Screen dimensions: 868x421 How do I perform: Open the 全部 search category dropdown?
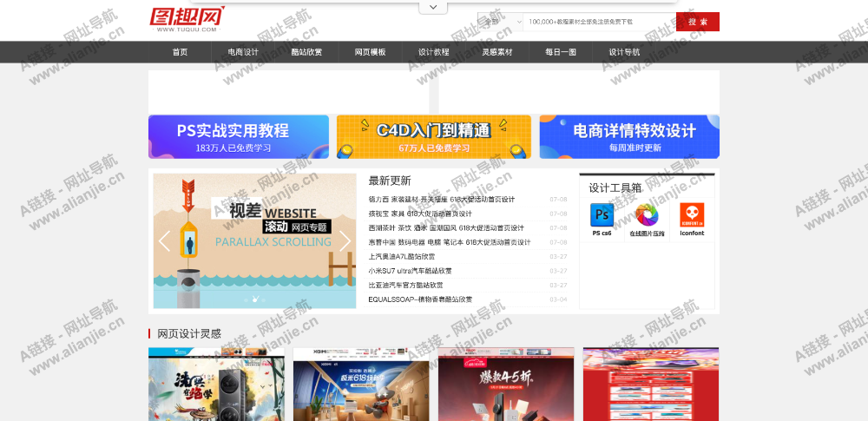[501, 22]
